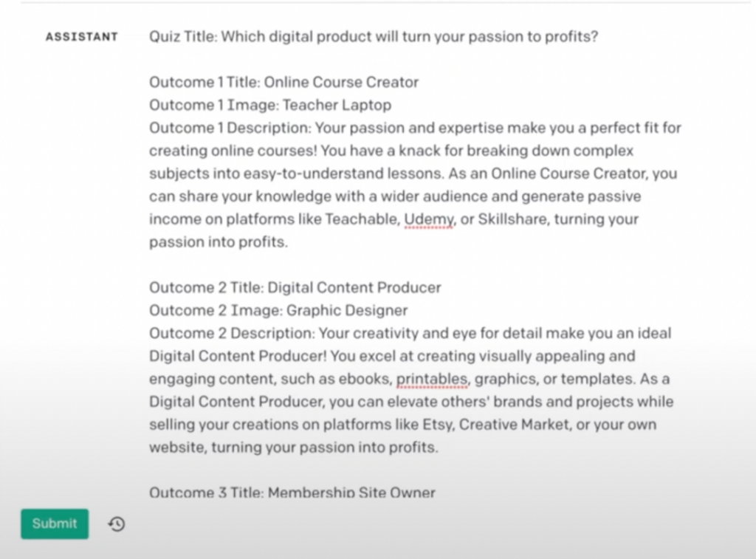Click the underlined word printables
The width and height of the screenshot is (756, 559).
[432, 379]
